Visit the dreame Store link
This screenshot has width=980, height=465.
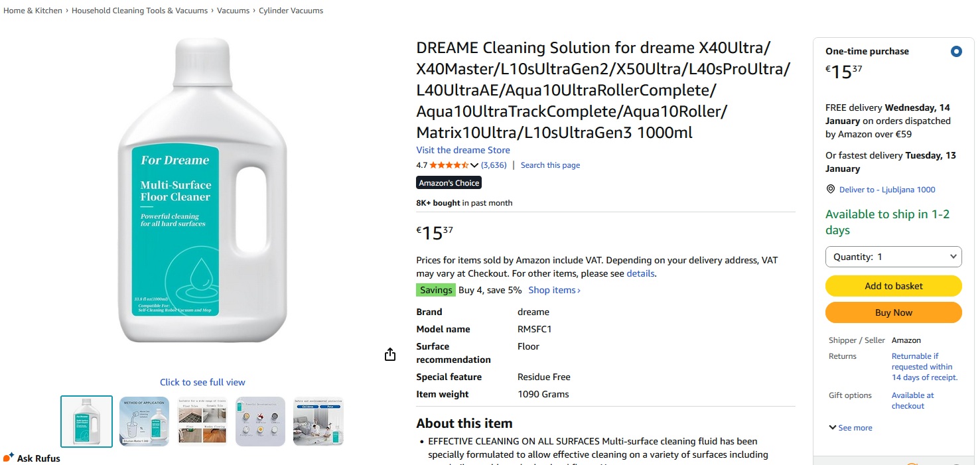[x=463, y=150]
